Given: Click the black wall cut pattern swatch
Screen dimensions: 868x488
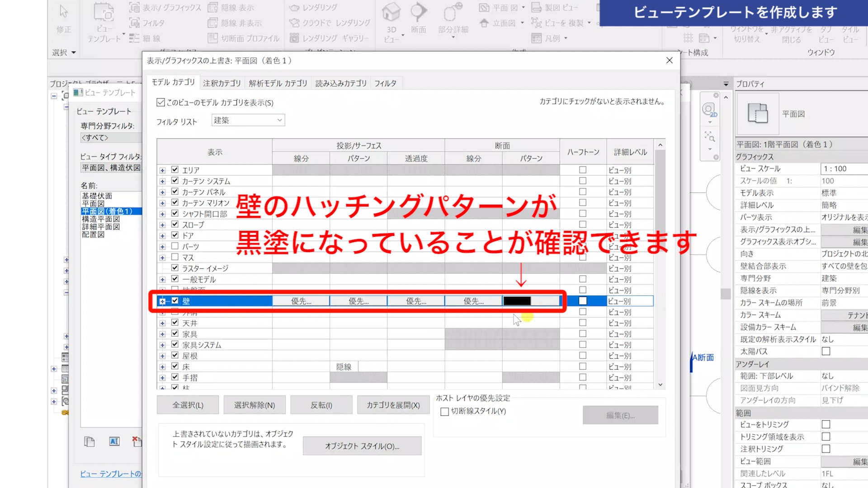Looking at the screenshot, I should [x=517, y=301].
